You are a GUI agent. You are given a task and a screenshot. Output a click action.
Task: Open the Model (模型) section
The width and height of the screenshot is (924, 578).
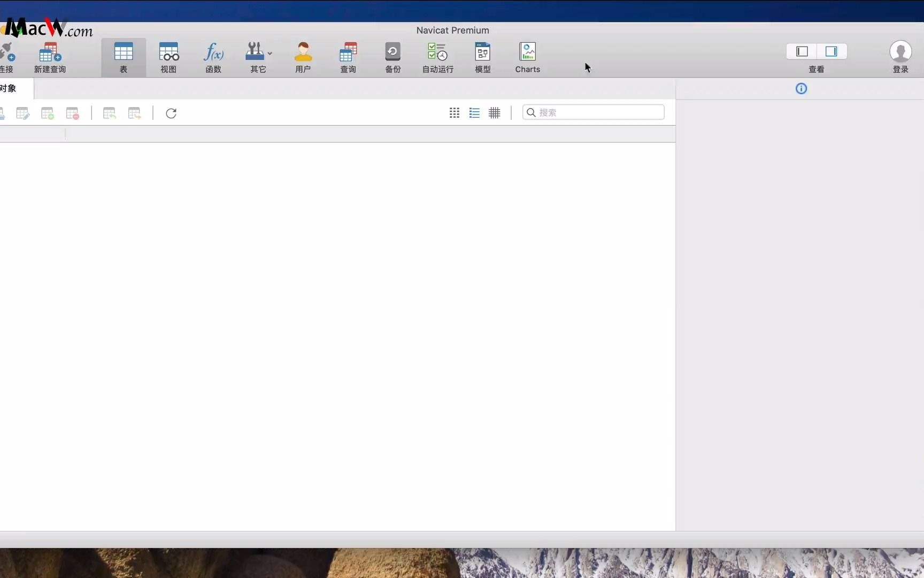coord(483,57)
